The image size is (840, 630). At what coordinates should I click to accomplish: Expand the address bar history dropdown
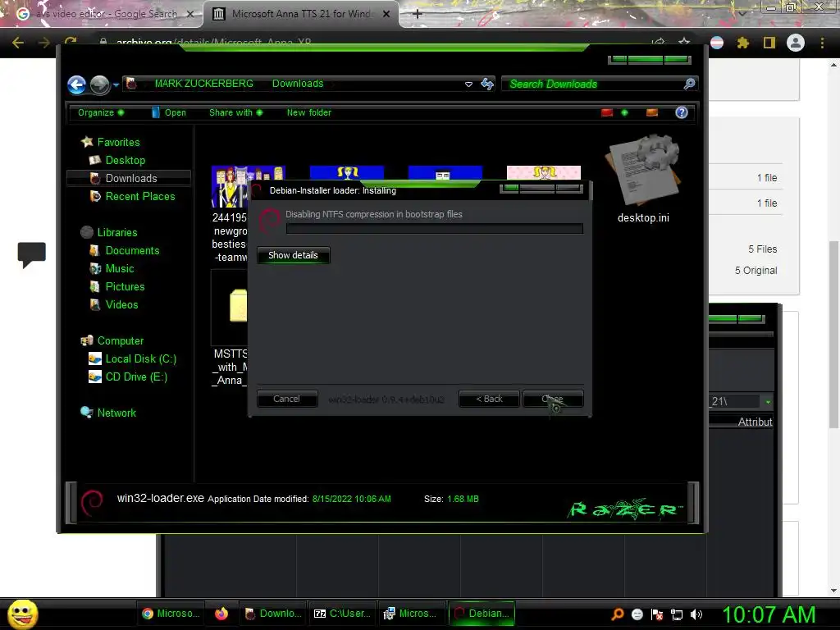[468, 84]
